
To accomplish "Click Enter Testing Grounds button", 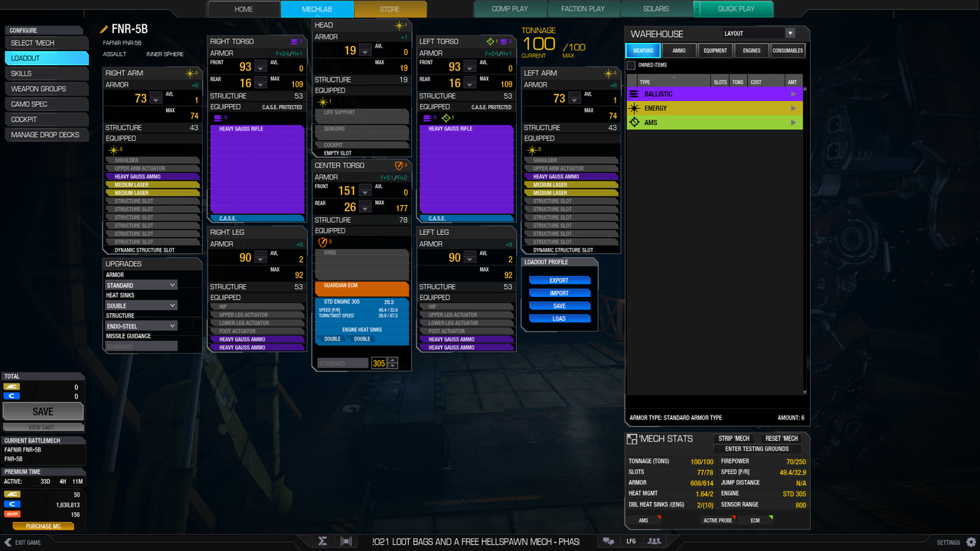I will click(x=756, y=448).
